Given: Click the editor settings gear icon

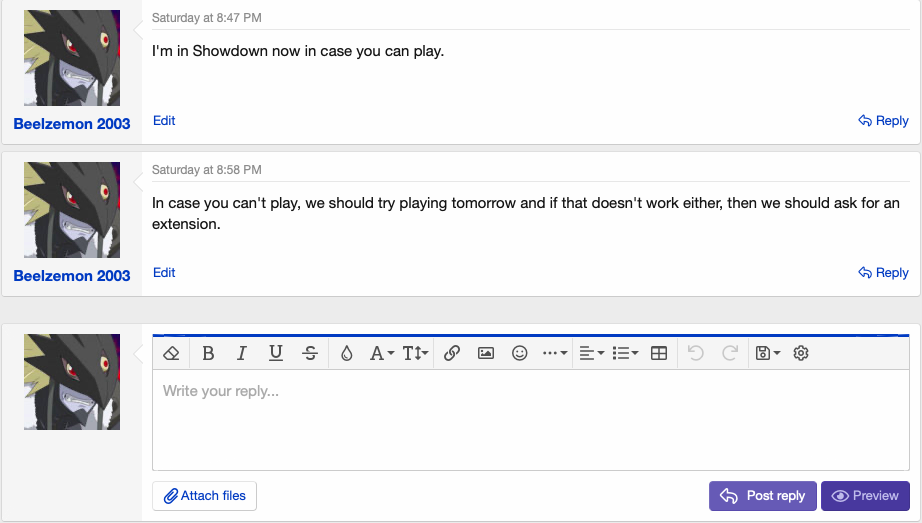Looking at the screenshot, I should pyautogui.click(x=801, y=353).
